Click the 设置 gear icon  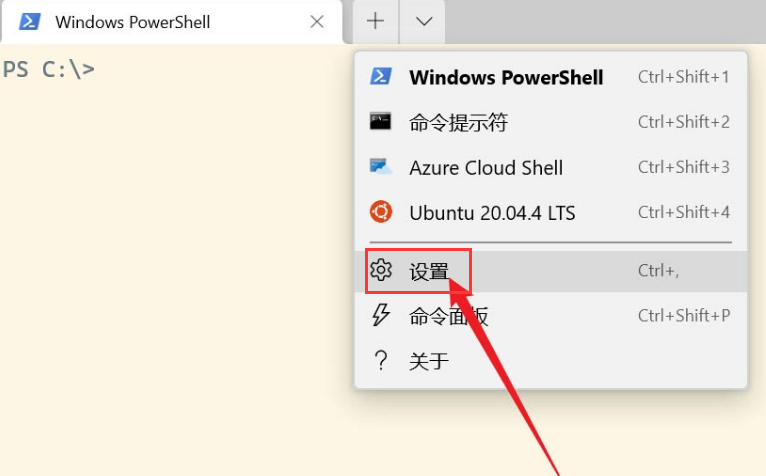tap(381, 270)
